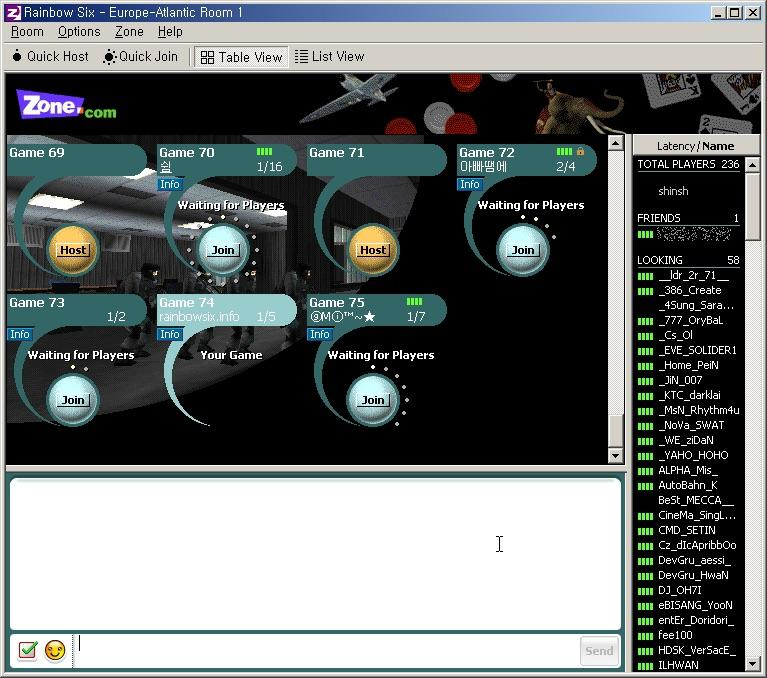The image size is (767, 678).
Task: Join locked Game 72
Action: click(522, 250)
